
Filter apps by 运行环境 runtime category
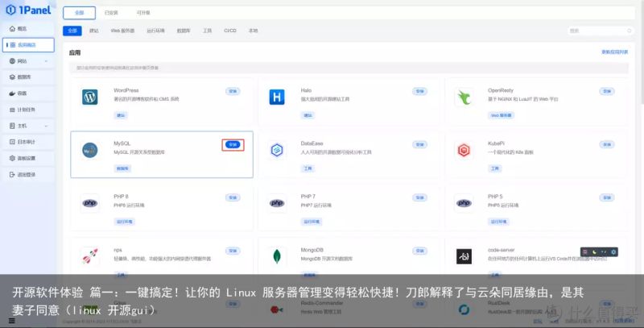tap(155, 31)
